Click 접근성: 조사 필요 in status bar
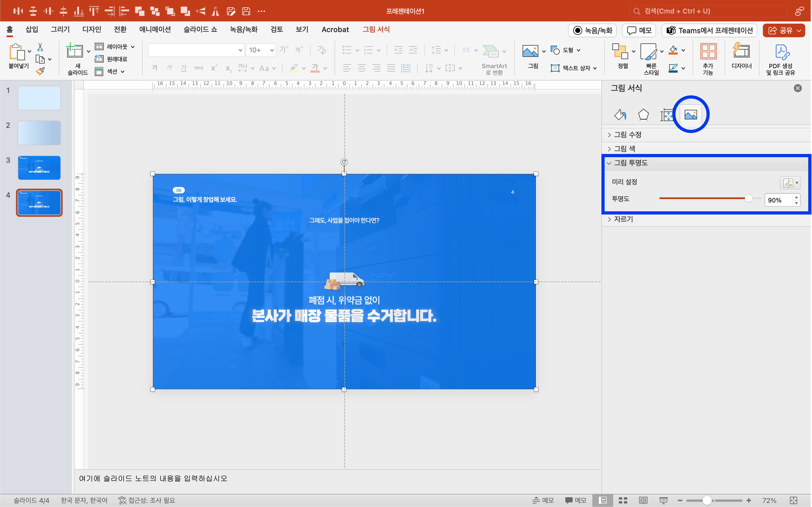This screenshot has height=507, width=812. (146, 500)
